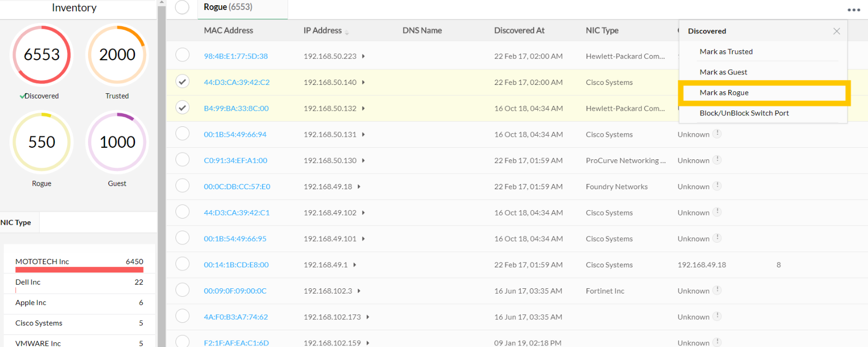The height and width of the screenshot is (347, 868).
Task: Uncheck the 44:D3:CA:39:42:C2 row checkbox
Action: point(182,82)
